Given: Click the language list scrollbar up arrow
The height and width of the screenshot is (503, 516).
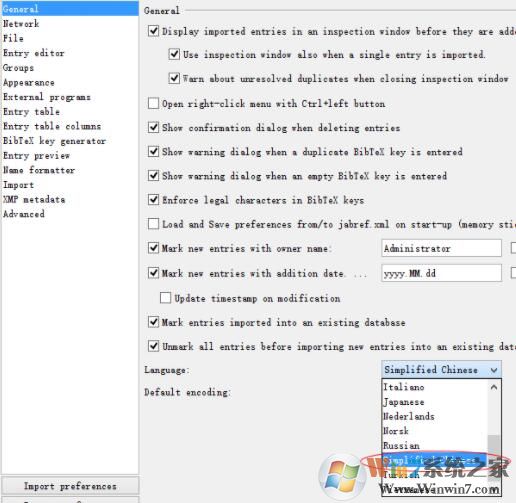Looking at the screenshot, I should 494,387.
